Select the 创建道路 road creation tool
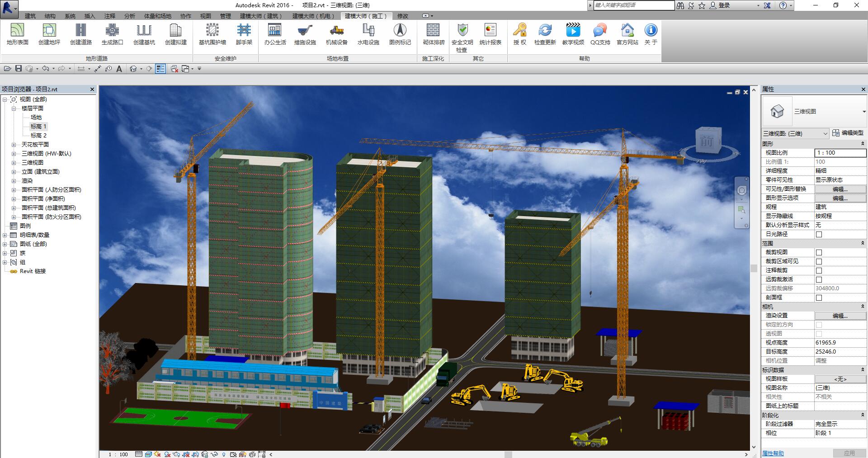Viewport: 868px width, 458px height. tap(80, 34)
